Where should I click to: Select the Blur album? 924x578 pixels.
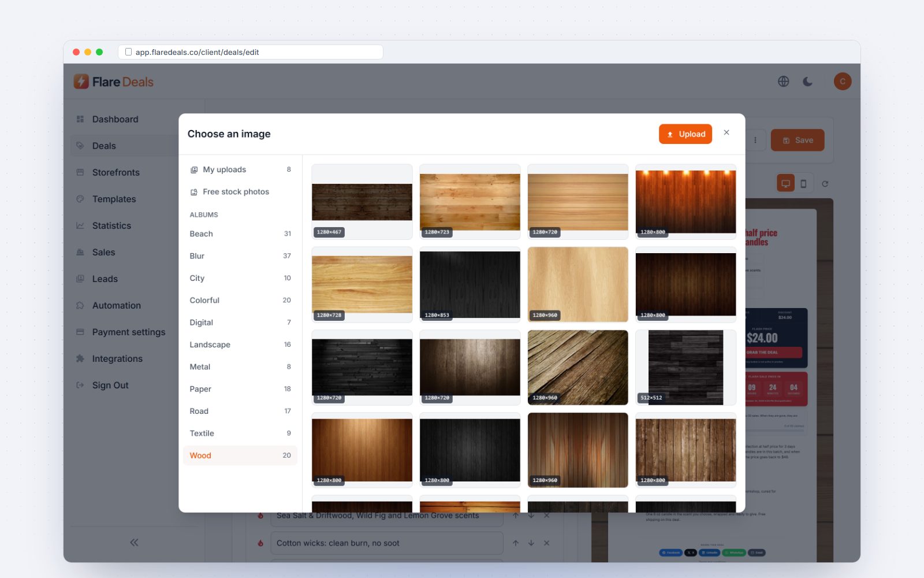(x=240, y=256)
